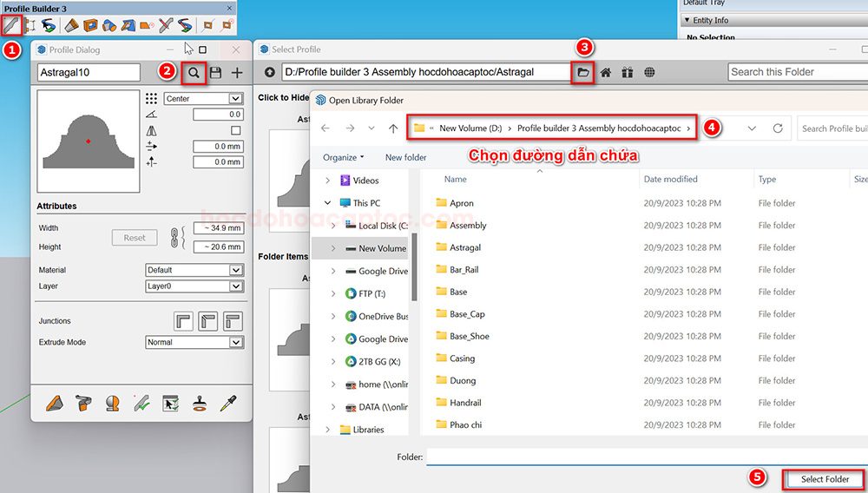
Task: Click the Select Folder button
Action: pos(825,479)
